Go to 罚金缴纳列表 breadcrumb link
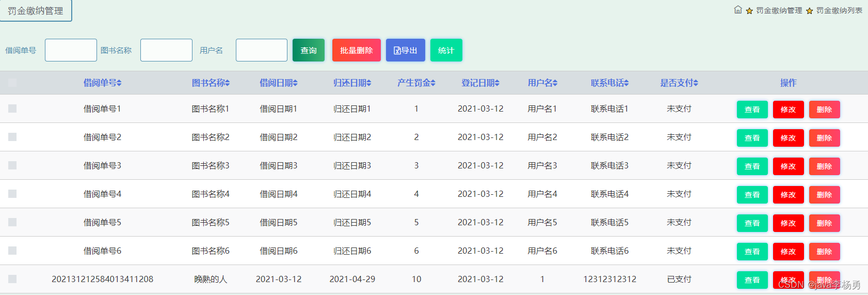This screenshot has height=295, width=868. [x=839, y=10]
